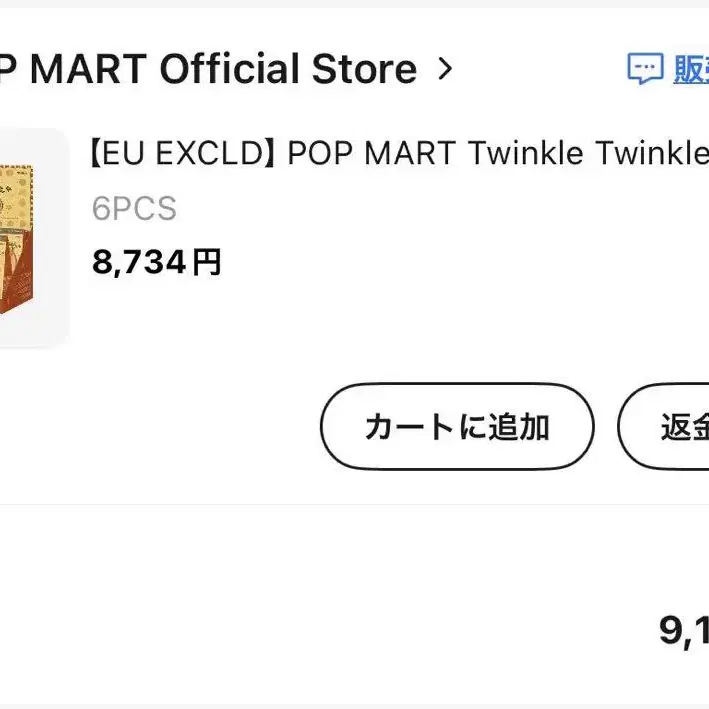Click the カートに追加 button
This screenshot has height=709, width=709.
pos(457,427)
